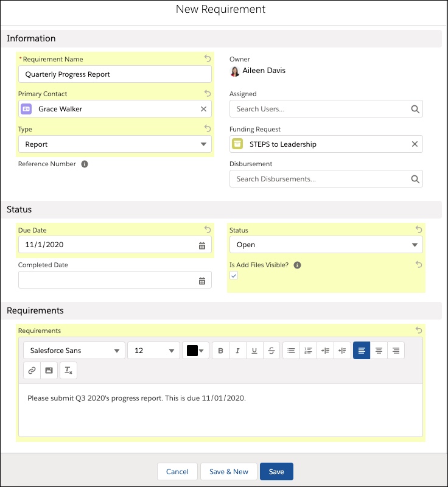This screenshot has width=448, height=487.
Task: Open font size 12 dropdown
Action: pyautogui.click(x=153, y=351)
